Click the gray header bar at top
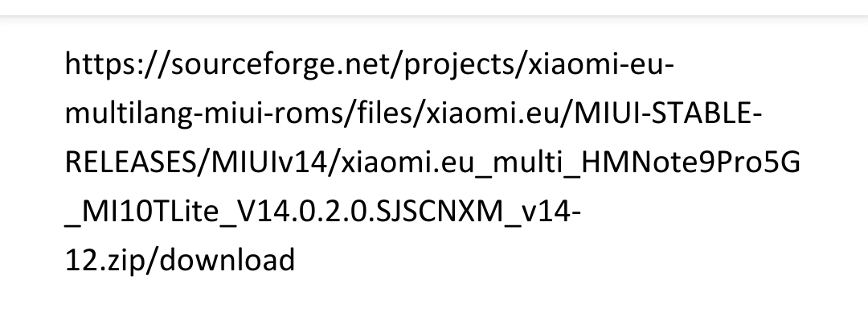Image resolution: width=868 pixels, height=325 pixels. click(x=434, y=8)
